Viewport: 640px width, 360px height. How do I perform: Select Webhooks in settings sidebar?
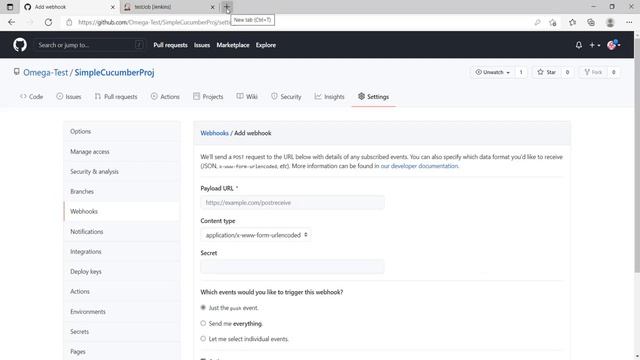pyautogui.click(x=122, y=211)
